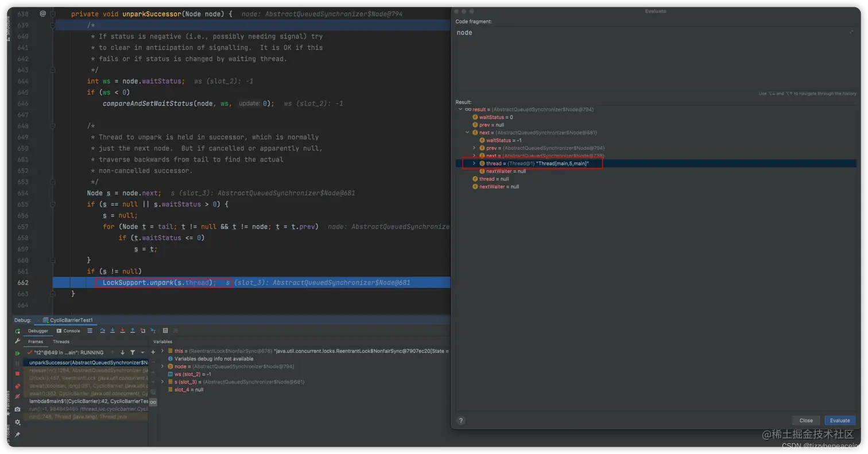The width and height of the screenshot is (868, 454).
Task: Open the wrench debugger settings icon
Action: coord(17,341)
